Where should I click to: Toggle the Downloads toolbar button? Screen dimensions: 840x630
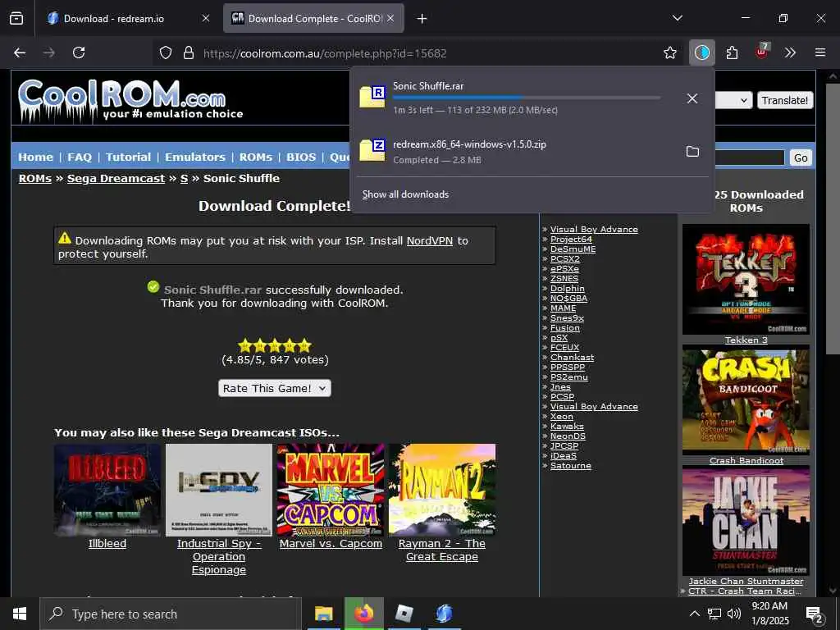coord(702,52)
